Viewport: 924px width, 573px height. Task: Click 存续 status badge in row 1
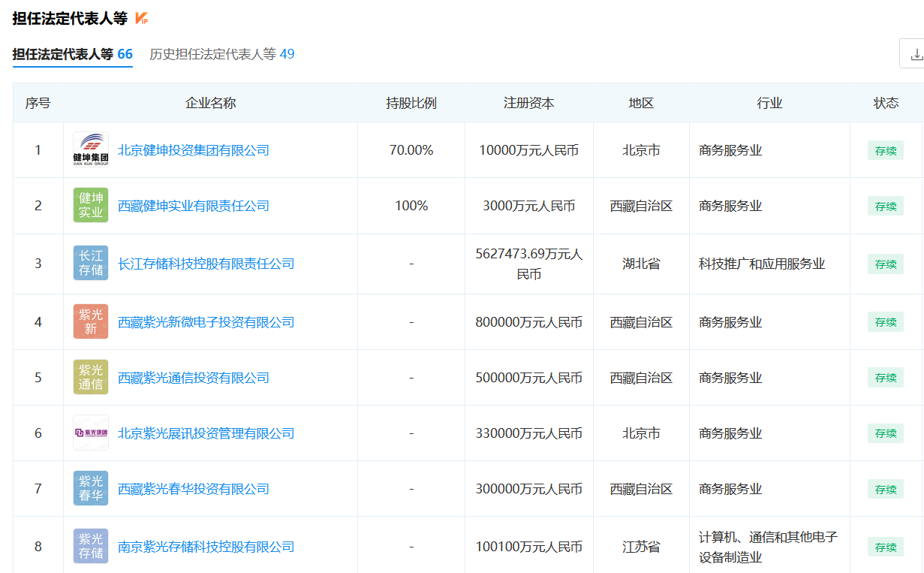point(886,150)
